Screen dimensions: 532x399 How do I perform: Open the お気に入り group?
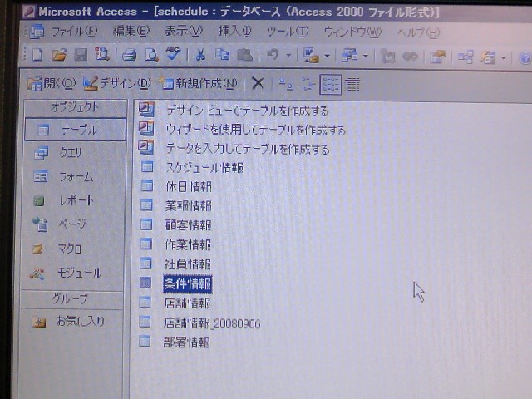pos(68,322)
